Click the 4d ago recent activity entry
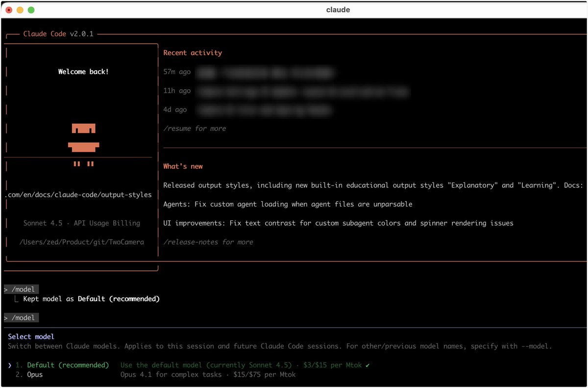The height and width of the screenshot is (388, 588). pyautogui.click(x=247, y=110)
